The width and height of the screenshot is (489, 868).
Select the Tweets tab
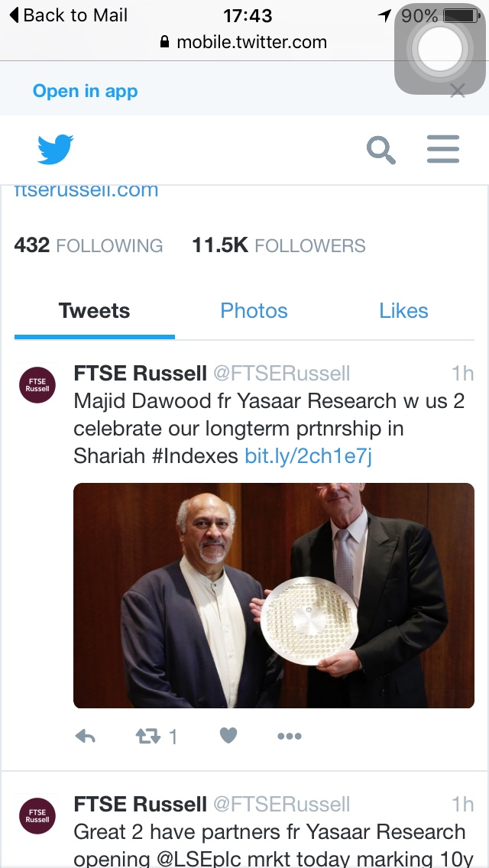coord(94,310)
